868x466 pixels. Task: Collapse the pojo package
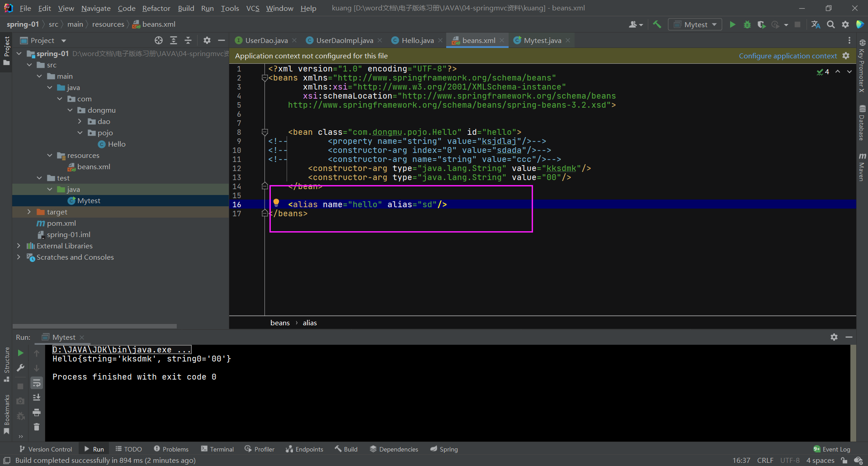pos(80,133)
